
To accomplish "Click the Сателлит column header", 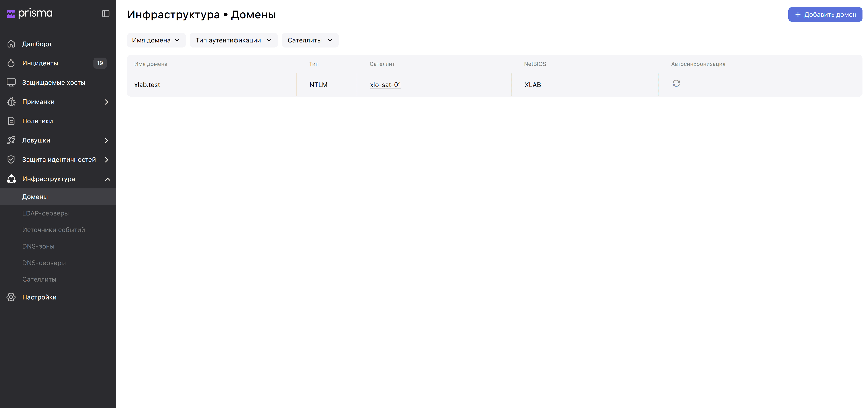I will [382, 64].
